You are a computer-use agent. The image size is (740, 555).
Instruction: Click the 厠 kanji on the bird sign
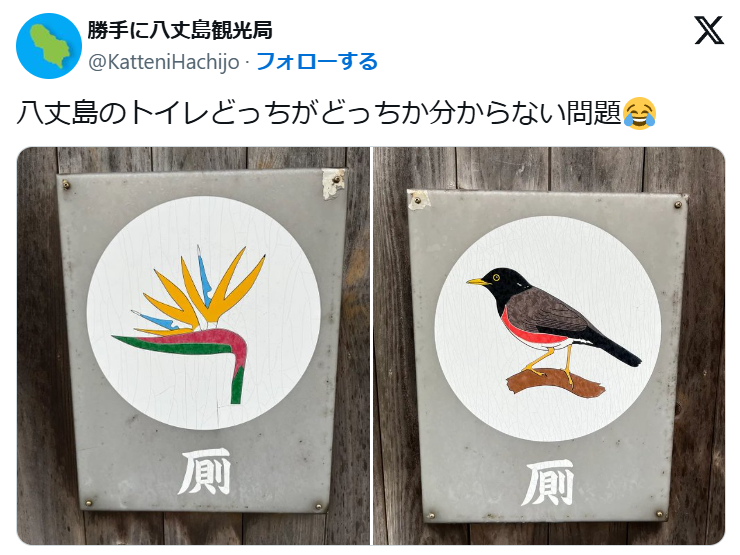tap(548, 482)
